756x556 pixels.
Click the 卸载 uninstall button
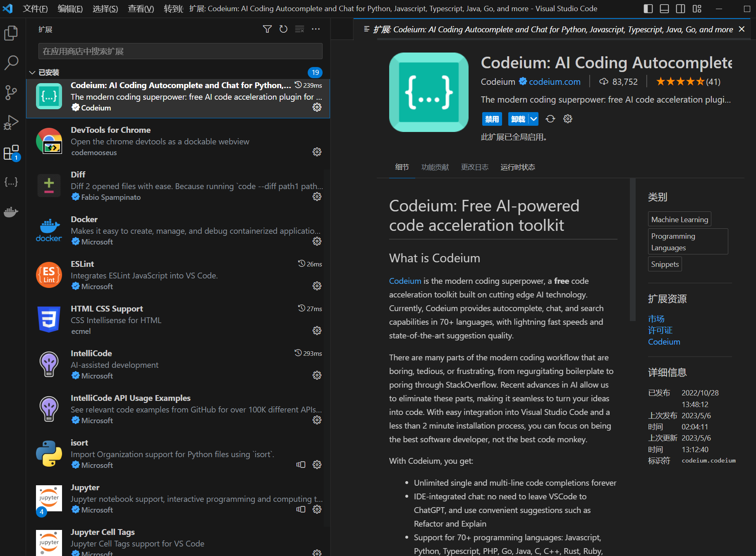(x=518, y=119)
